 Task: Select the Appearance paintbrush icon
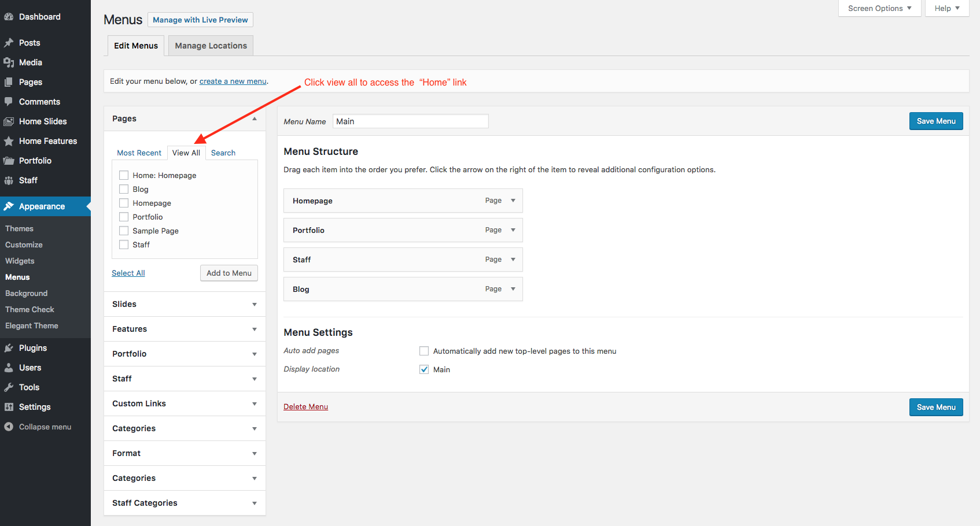pyautogui.click(x=10, y=206)
